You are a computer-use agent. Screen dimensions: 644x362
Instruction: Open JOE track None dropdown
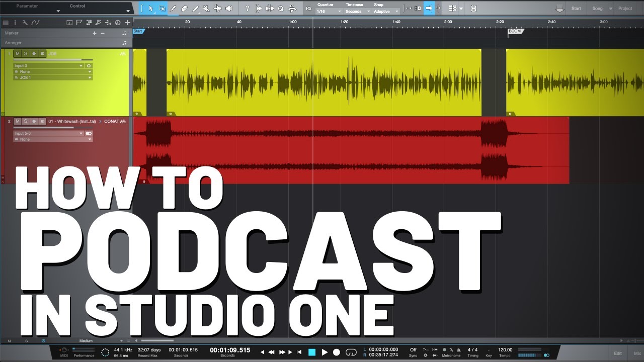(x=53, y=72)
